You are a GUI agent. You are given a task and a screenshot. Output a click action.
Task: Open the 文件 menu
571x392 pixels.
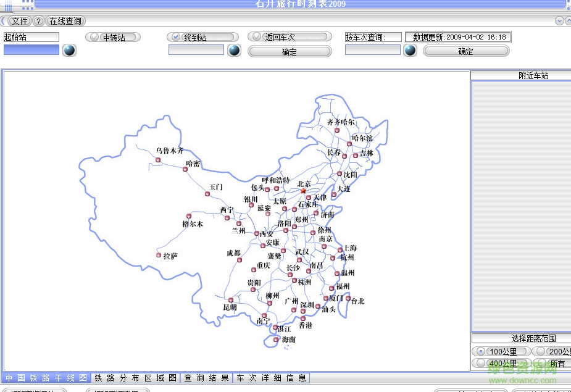tap(19, 20)
